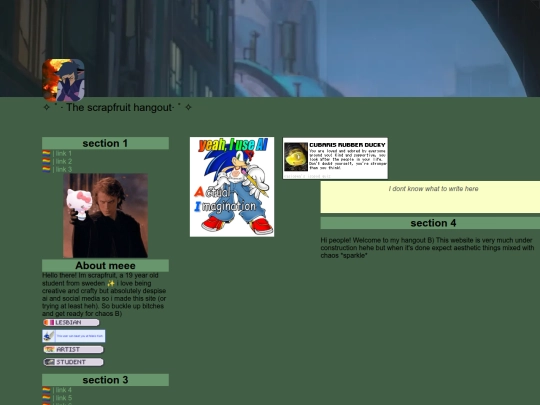Viewport: 540px width, 405px height.
Task: Click the scrapfruit profile avatar image
Action: [x=63, y=80]
